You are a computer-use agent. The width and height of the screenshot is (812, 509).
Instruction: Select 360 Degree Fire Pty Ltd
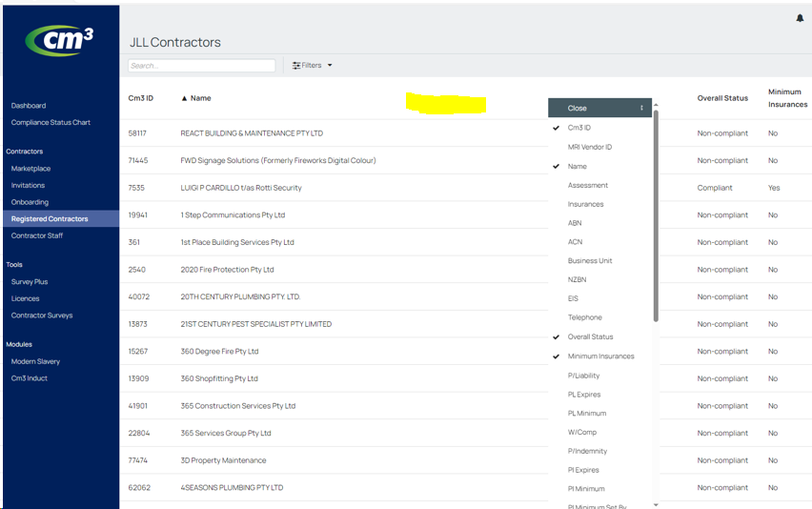pyautogui.click(x=219, y=352)
